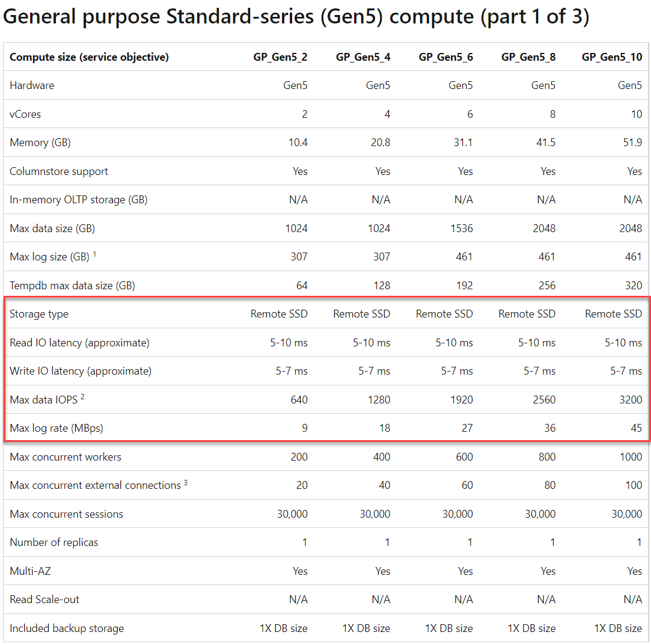Click the IOPS value 640

pos(299,400)
